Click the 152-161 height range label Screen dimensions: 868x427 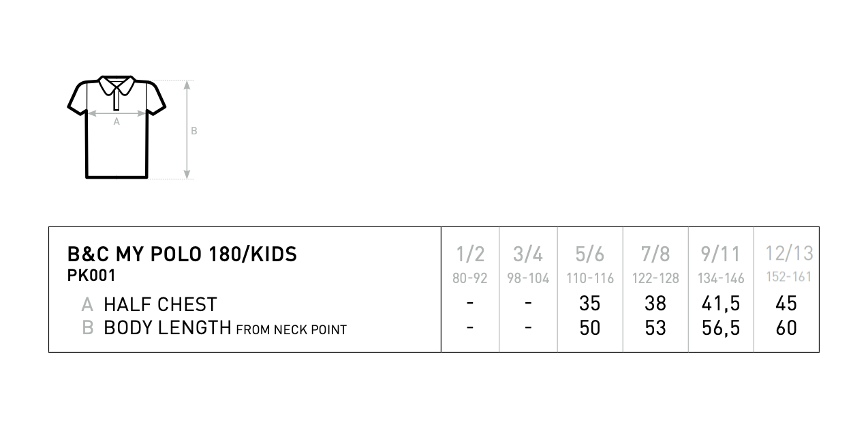coord(788,278)
